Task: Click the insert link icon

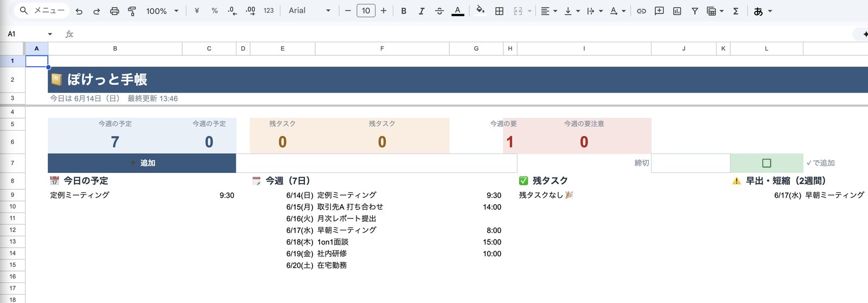Action: (x=641, y=11)
